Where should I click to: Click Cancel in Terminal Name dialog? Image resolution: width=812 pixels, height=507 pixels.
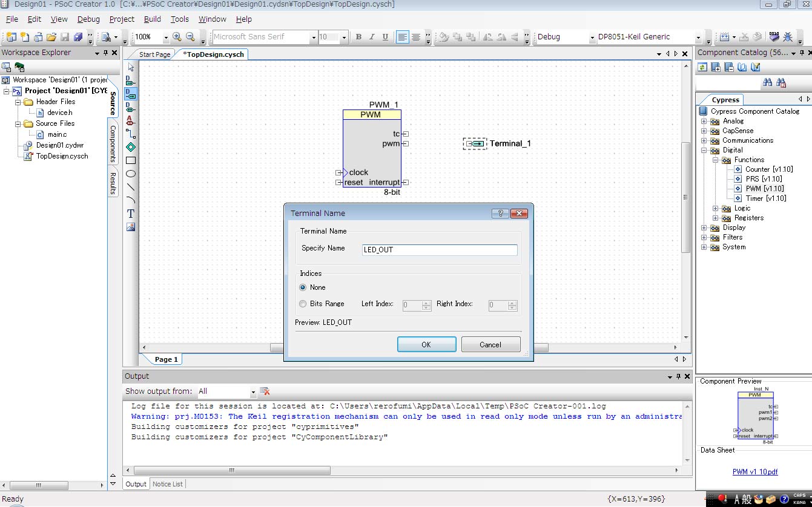[x=490, y=344]
